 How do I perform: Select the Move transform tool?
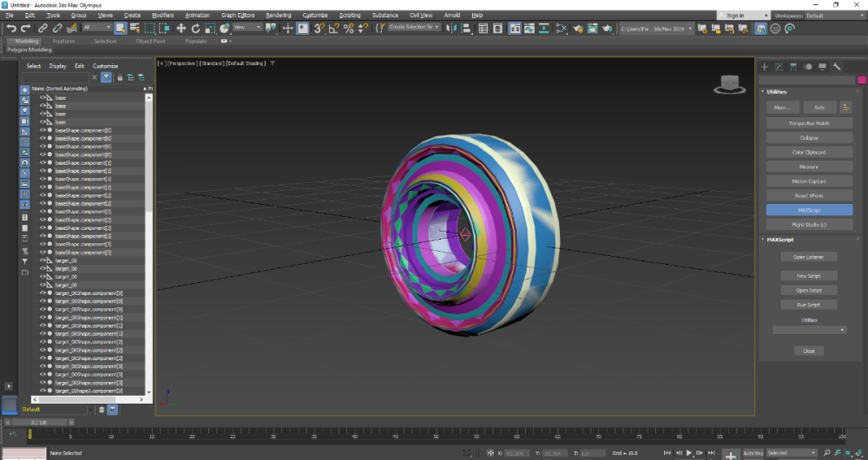click(x=181, y=29)
